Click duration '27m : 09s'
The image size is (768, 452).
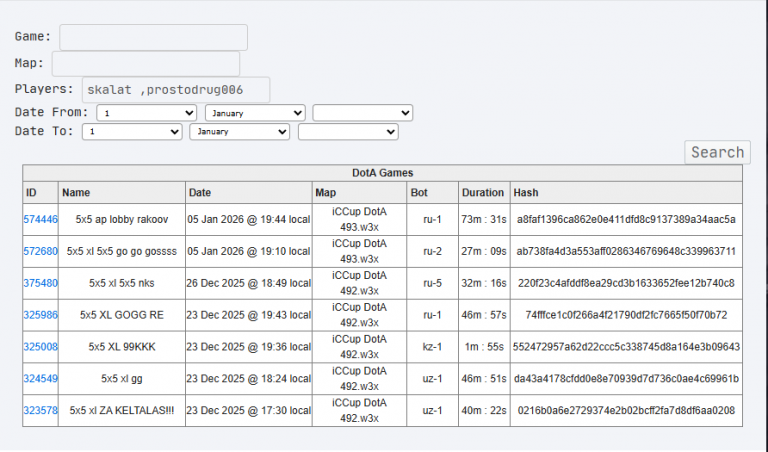point(484,251)
